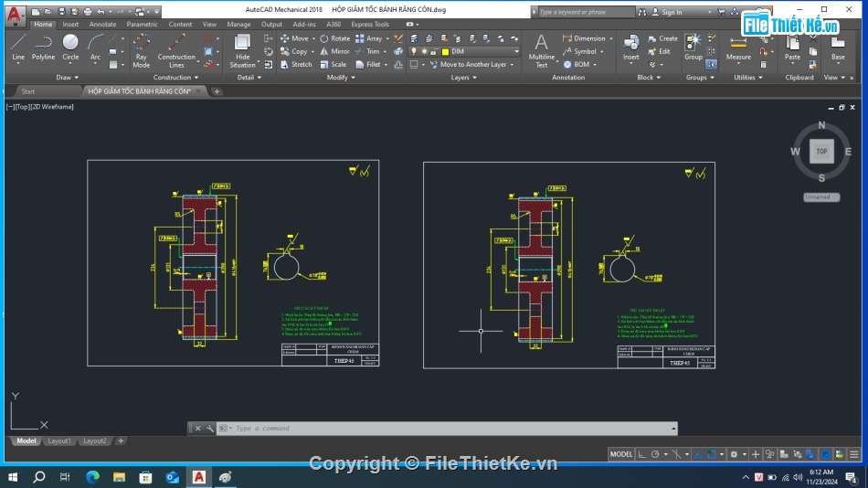Expand the Construction panel
868x488 pixels.
(x=176, y=78)
